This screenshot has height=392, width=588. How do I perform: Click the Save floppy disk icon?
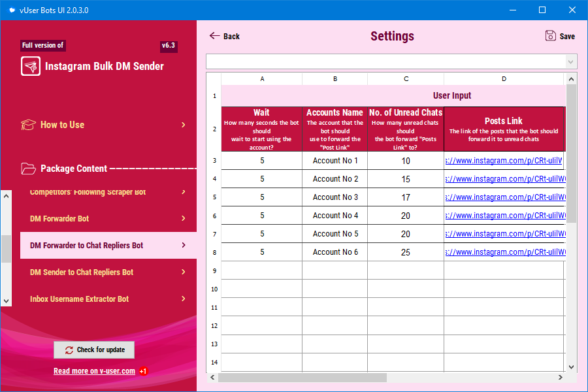[551, 36]
